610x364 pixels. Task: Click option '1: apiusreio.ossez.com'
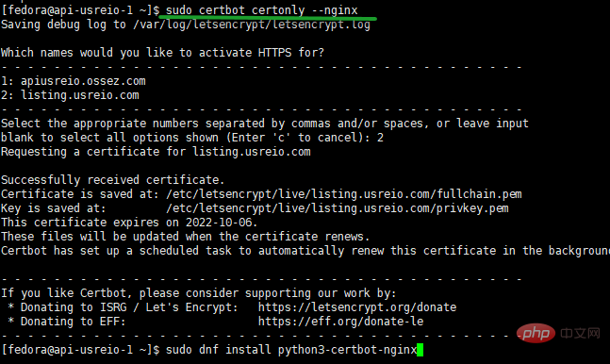click(x=74, y=81)
